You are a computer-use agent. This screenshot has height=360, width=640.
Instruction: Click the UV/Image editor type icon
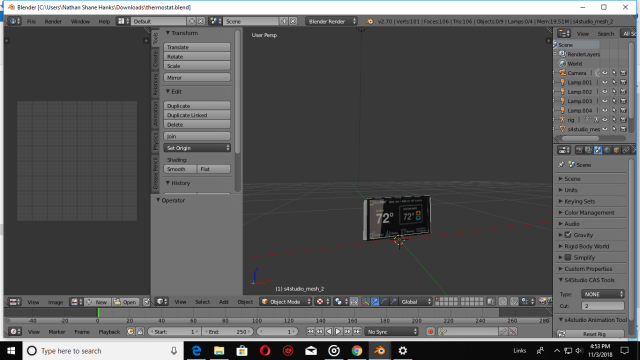(15, 302)
